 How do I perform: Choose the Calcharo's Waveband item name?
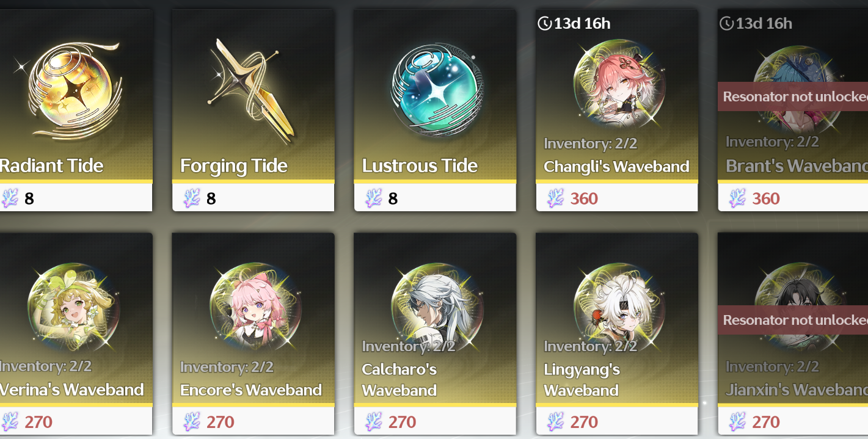399,380
